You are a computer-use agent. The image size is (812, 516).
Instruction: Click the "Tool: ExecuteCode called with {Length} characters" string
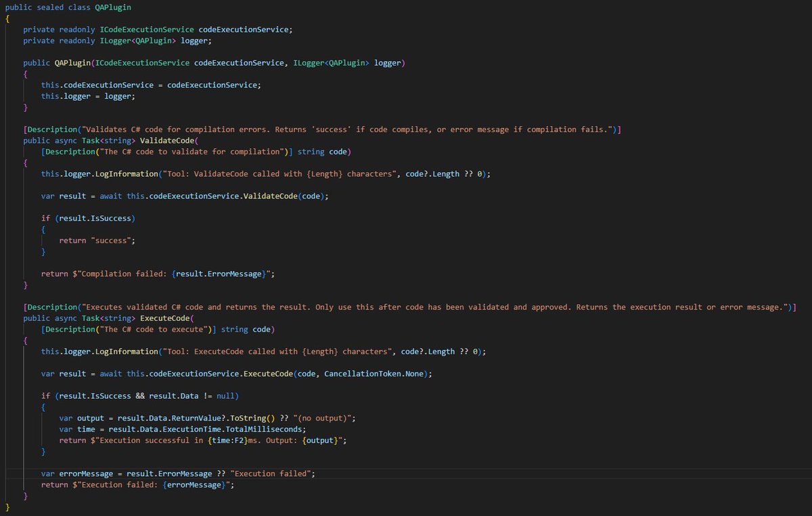pyautogui.click(x=276, y=351)
